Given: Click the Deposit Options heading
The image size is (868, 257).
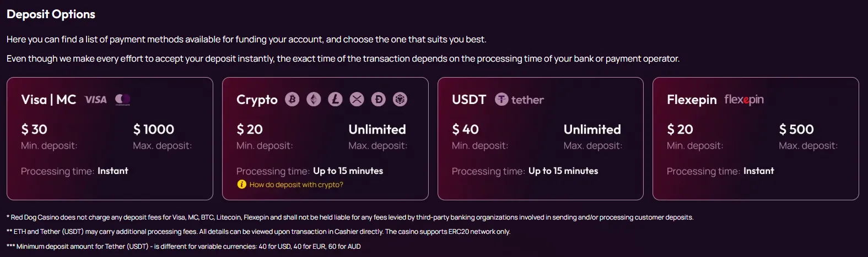Looking at the screenshot, I should 51,14.
